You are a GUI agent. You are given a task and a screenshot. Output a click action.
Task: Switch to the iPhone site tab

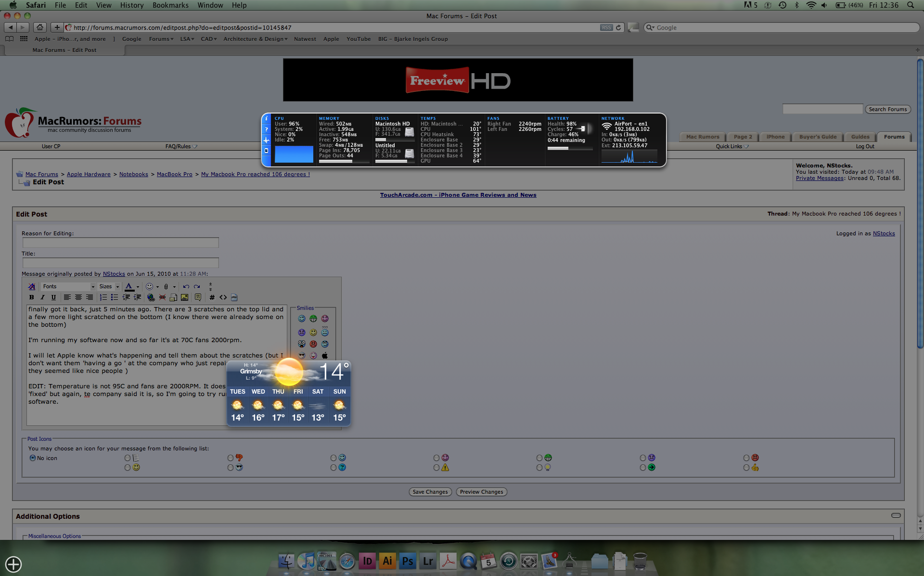775,137
